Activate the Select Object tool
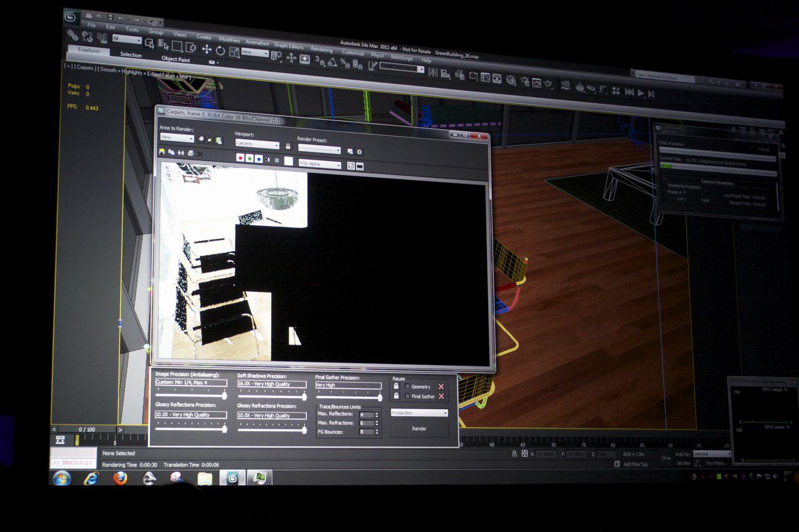799x532 pixels. [149, 43]
